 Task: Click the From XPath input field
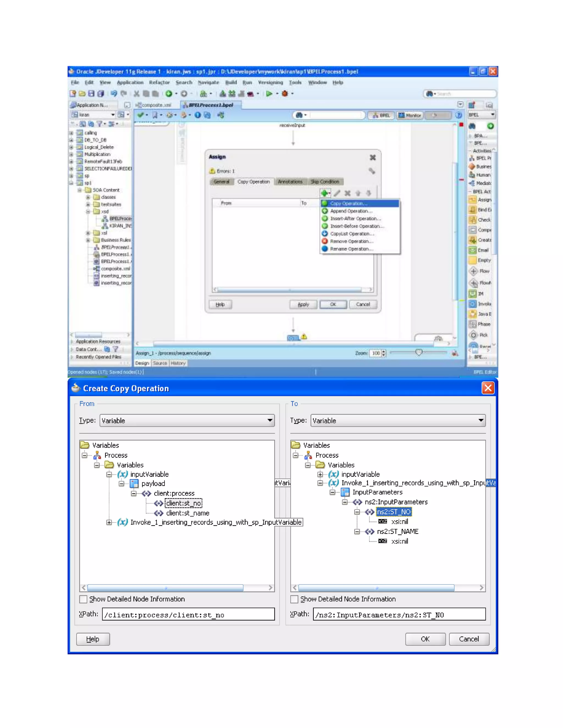(188, 614)
